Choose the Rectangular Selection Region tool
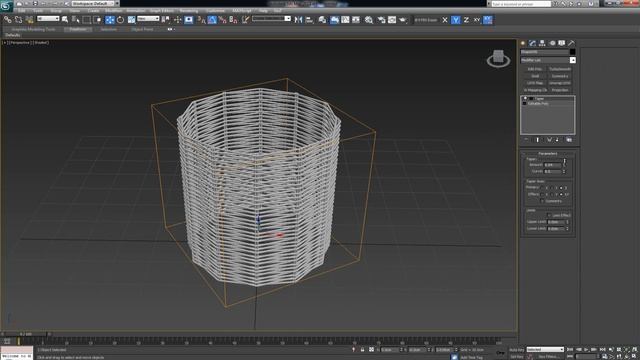 87,20
